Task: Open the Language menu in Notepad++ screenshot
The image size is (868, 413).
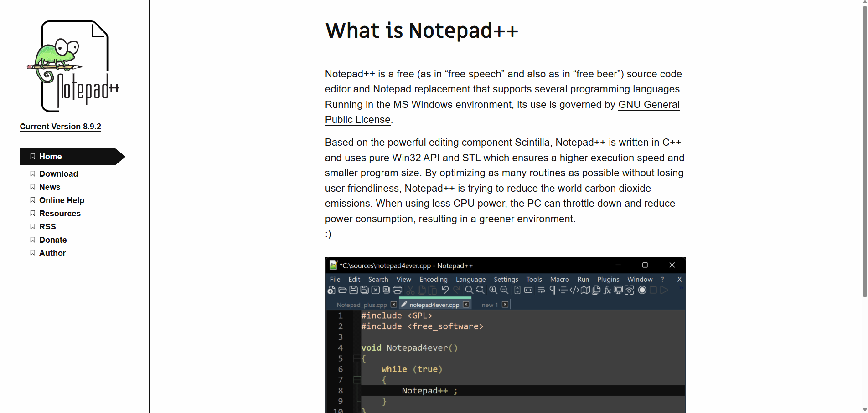Action: (471, 280)
